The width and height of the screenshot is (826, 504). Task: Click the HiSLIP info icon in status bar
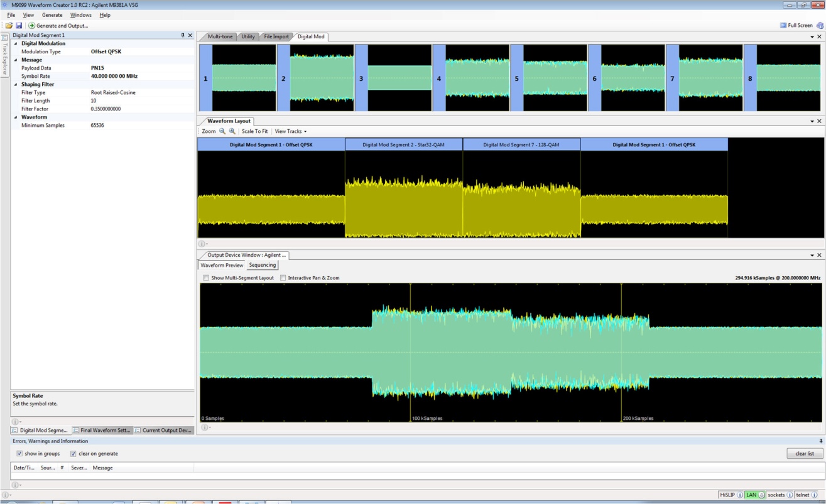[x=740, y=495]
